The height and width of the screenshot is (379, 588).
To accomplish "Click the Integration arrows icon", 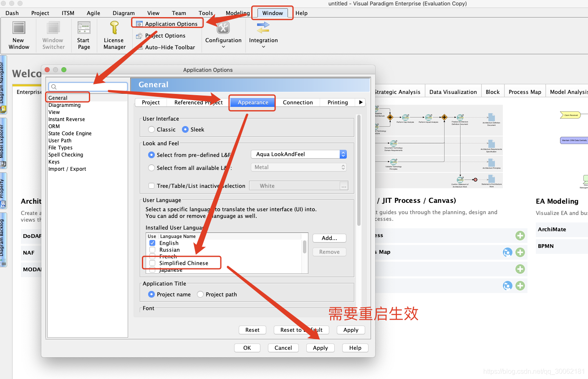I will coord(263,28).
